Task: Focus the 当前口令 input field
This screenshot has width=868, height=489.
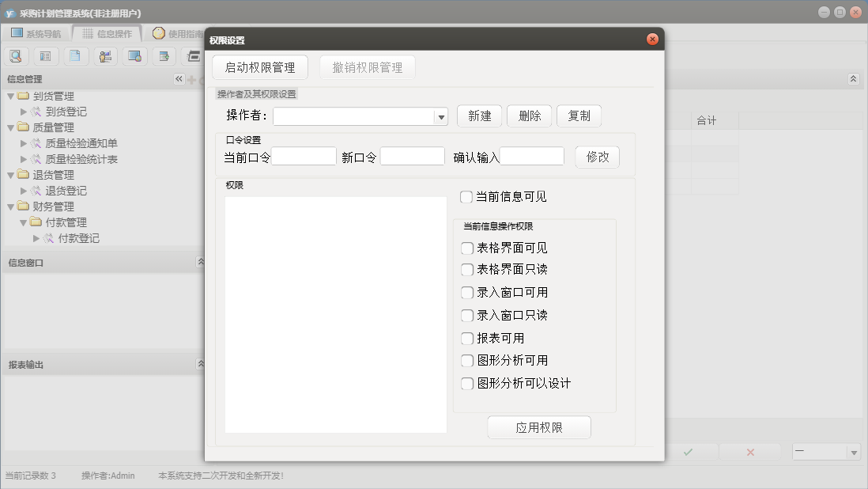Action: click(304, 156)
